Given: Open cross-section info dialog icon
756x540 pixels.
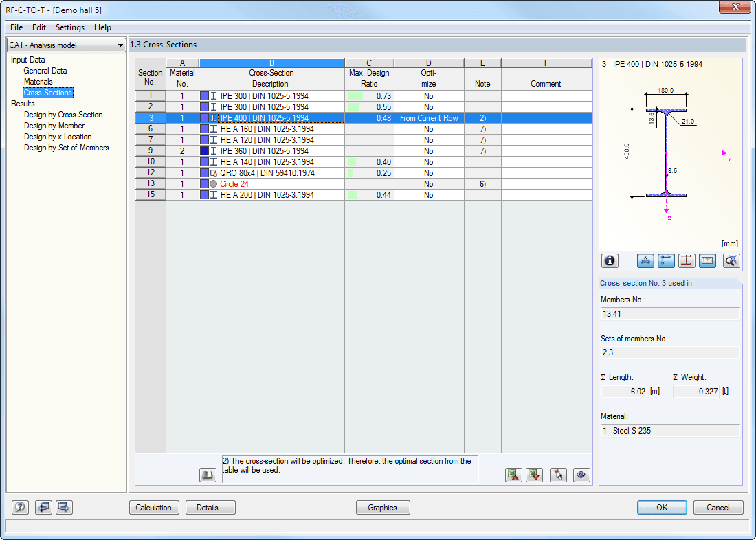Looking at the screenshot, I should click(610, 261).
